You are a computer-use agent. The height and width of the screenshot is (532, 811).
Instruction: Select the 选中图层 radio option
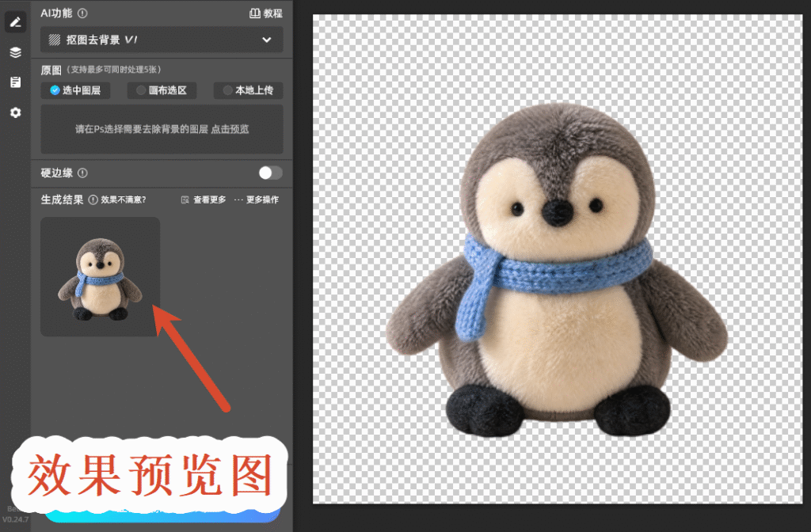pyautogui.click(x=75, y=90)
